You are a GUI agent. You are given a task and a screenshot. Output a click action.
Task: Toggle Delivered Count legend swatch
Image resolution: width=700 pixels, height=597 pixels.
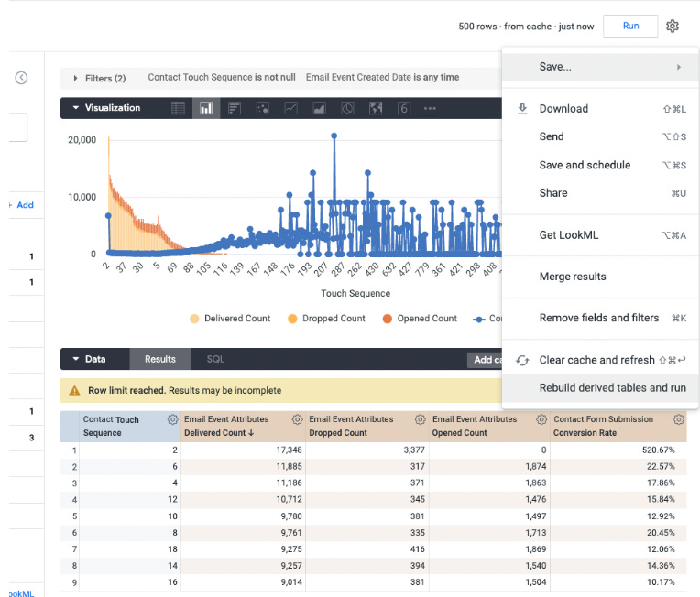pyautogui.click(x=194, y=319)
